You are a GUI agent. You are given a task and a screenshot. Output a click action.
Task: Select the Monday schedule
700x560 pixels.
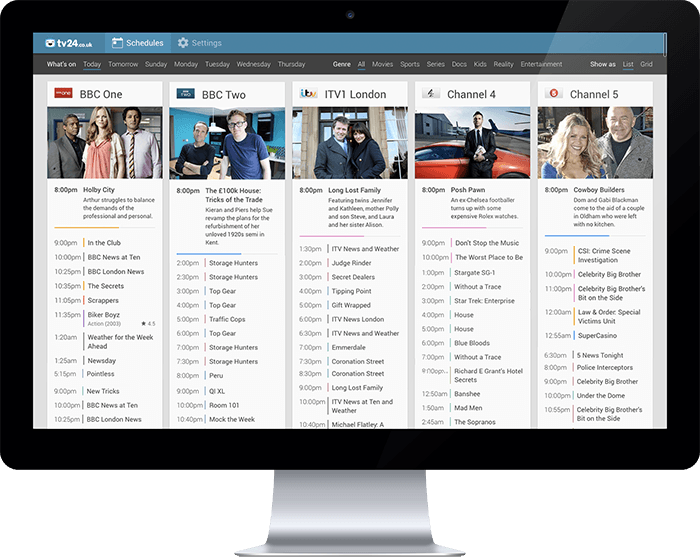(186, 64)
